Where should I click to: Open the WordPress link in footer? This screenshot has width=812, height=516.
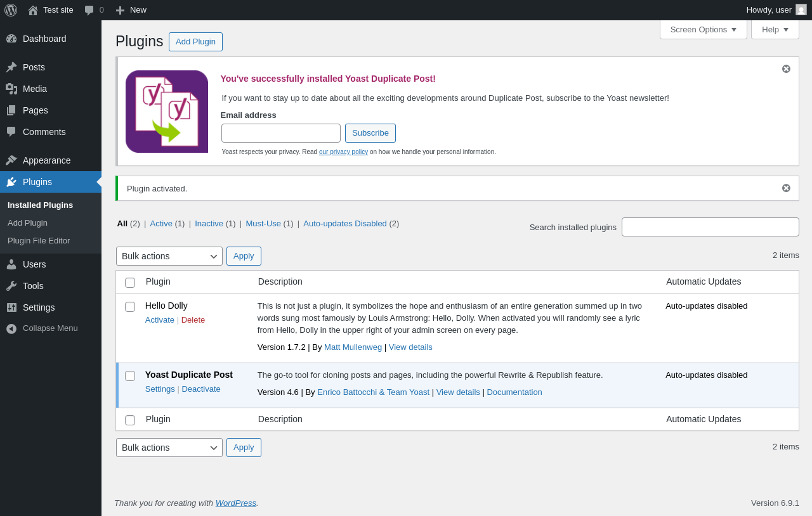[x=236, y=503]
